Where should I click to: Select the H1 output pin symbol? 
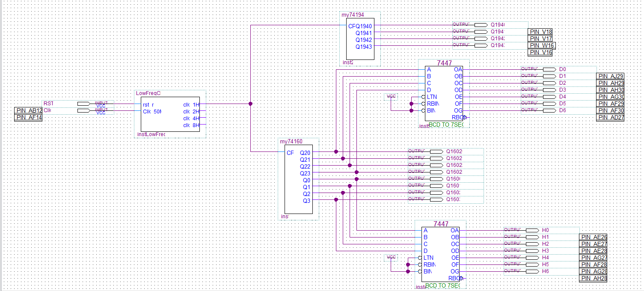(532, 237)
